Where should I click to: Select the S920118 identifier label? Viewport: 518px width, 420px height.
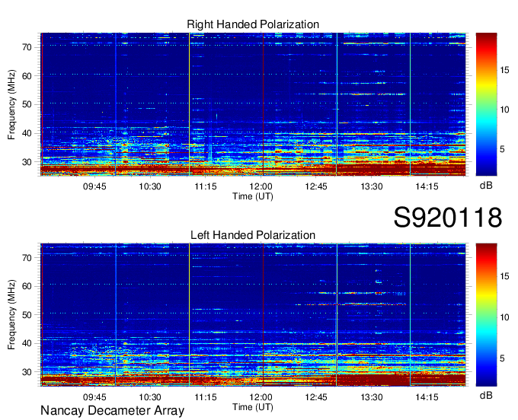[448, 217]
